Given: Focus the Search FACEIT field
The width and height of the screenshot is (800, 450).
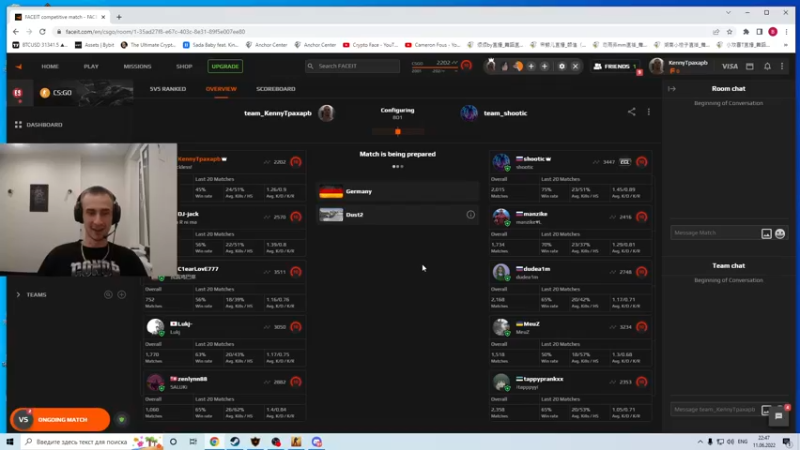Looking at the screenshot, I should 353,66.
